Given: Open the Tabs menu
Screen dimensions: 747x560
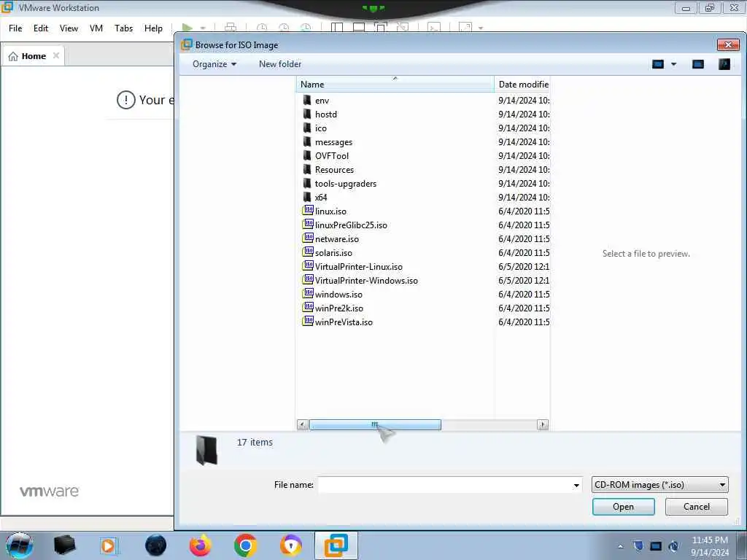Looking at the screenshot, I should (x=123, y=28).
